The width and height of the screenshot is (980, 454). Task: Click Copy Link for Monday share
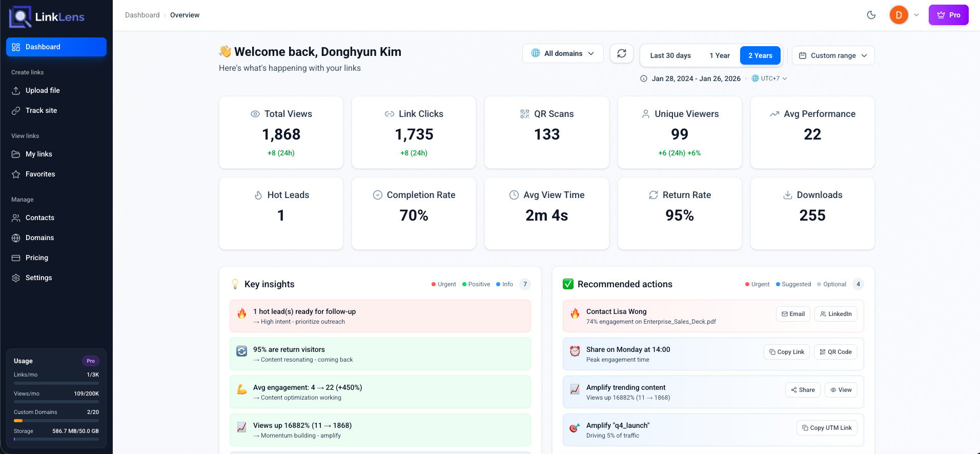787,352
